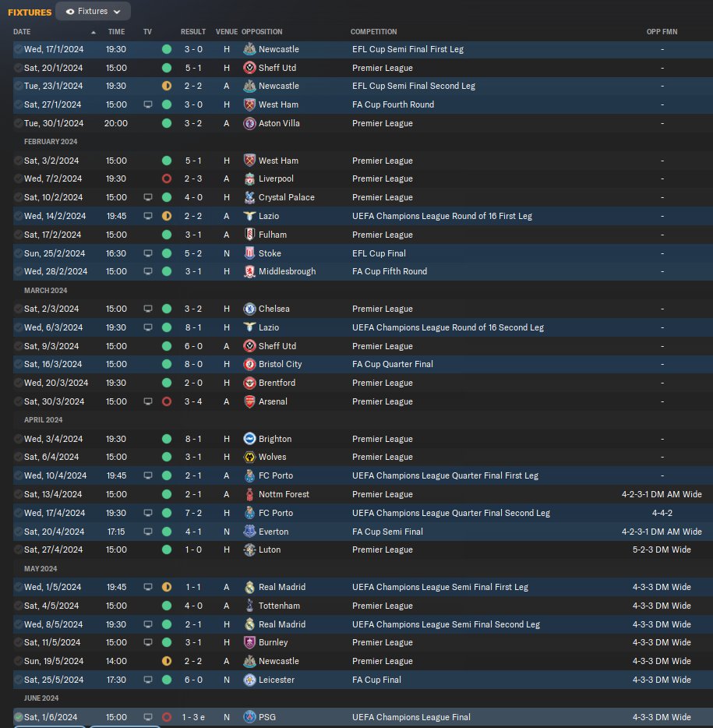Toggle checkmark on Sat, 30/3/2024 Arsenal row
713x728 pixels.
(x=18, y=401)
